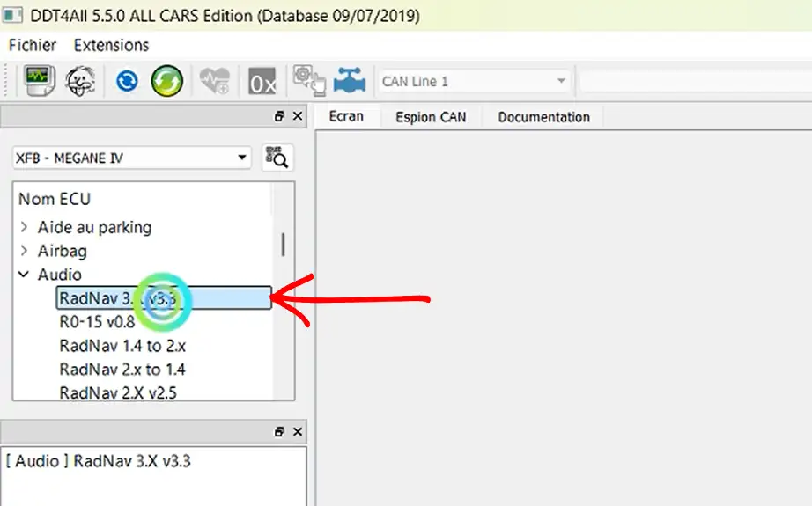This screenshot has width=812, height=506.
Task: Close the ECU list dock panel
Action: tap(298, 116)
